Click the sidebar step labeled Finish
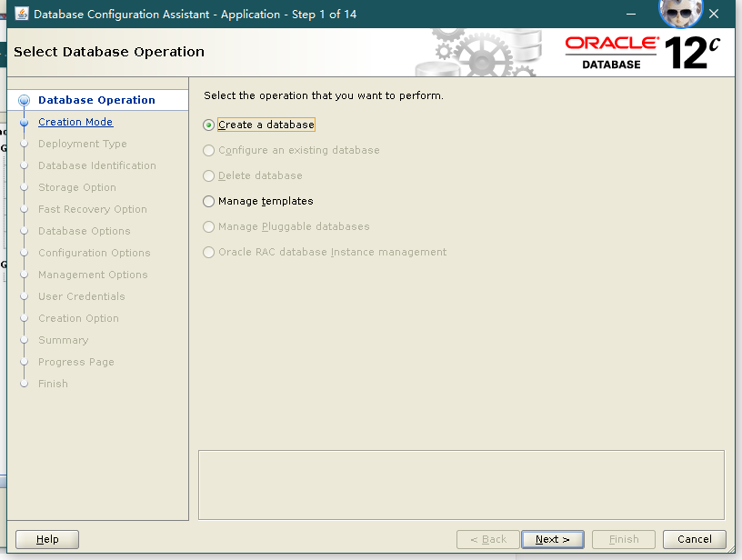 (53, 384)
